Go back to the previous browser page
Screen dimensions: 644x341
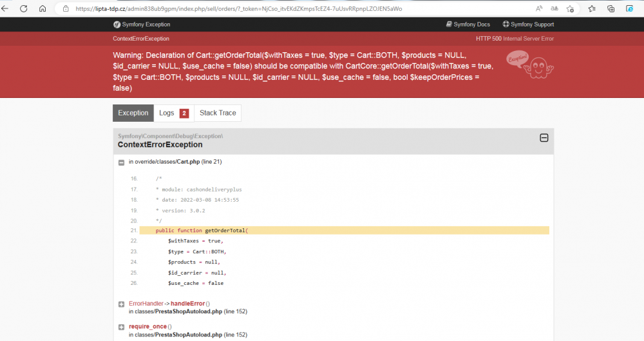pos(5,8)
